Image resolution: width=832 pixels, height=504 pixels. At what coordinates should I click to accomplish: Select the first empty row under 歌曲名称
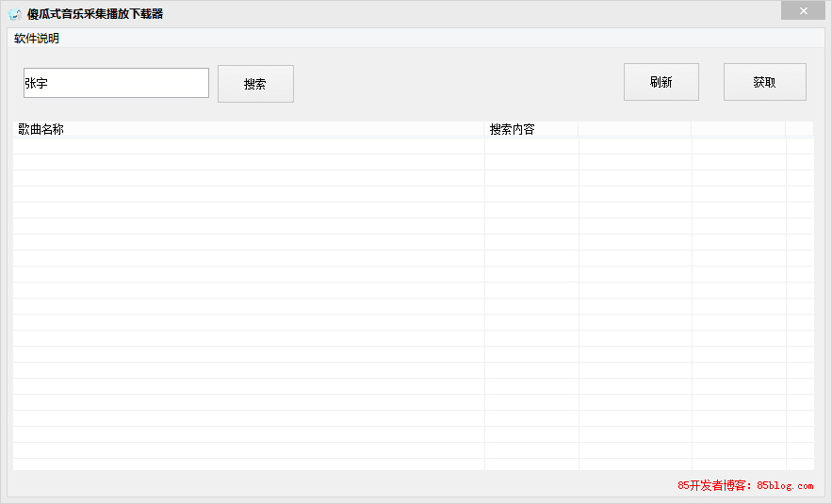pyautogui.click(x=248, y=146)
